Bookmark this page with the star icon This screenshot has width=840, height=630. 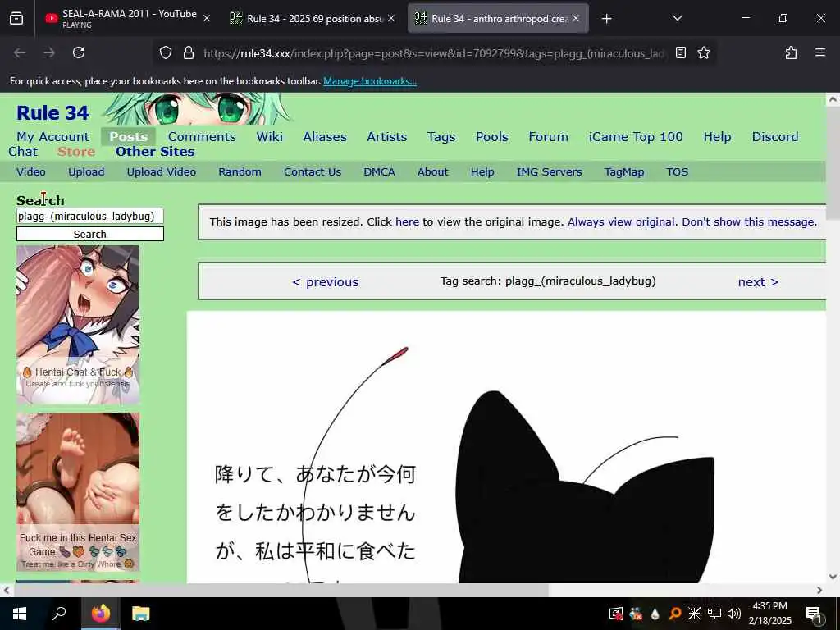tap(703, 52)
